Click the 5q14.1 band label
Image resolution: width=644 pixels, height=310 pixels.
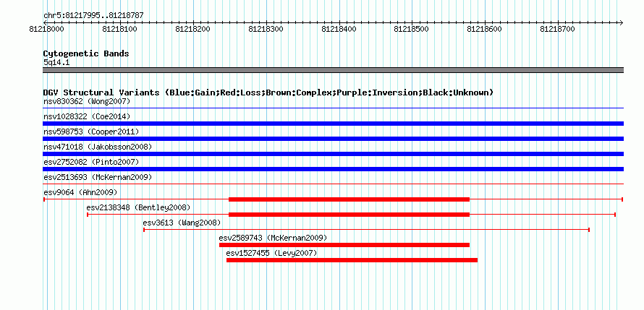pyautogui.click(x=56, y=63)
